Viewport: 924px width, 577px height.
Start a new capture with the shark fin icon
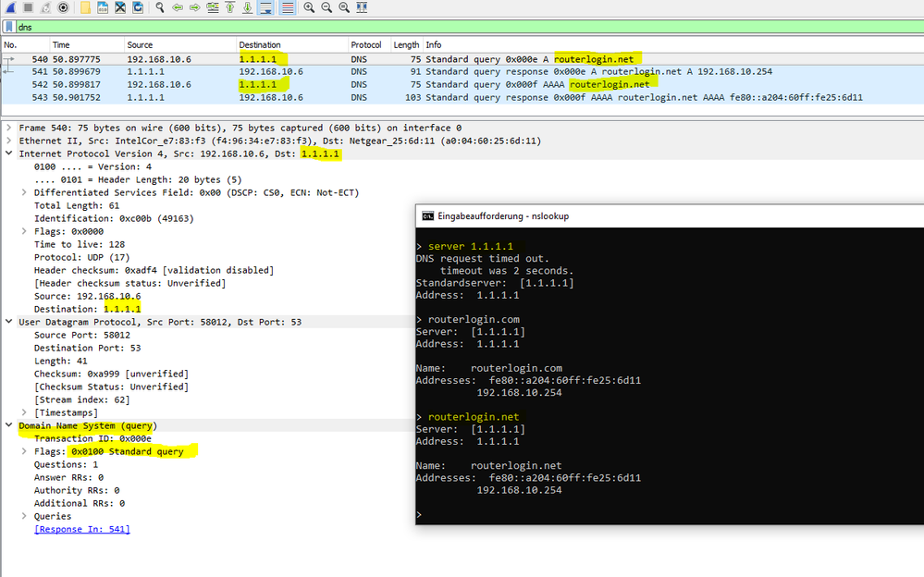coord(9,7)
